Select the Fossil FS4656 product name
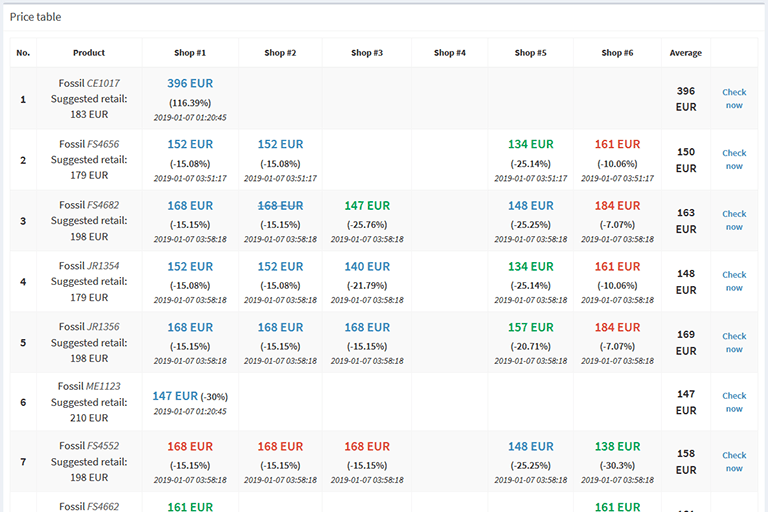Viewport: 768px width, 512px height. (89, 144)
